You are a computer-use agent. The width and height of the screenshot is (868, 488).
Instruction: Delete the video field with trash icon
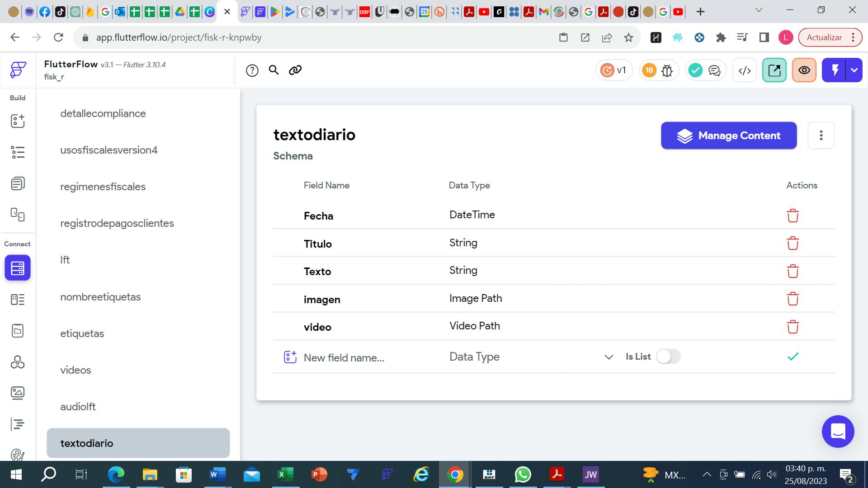point(793,327)
